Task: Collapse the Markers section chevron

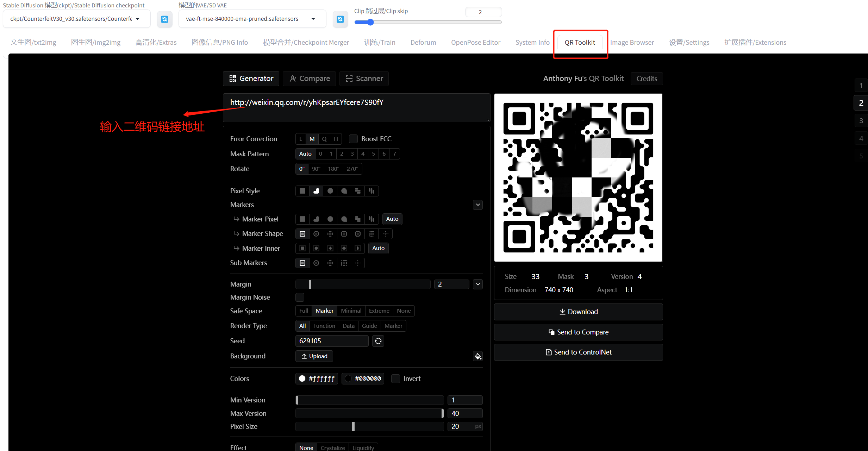Action: point(478,205)
